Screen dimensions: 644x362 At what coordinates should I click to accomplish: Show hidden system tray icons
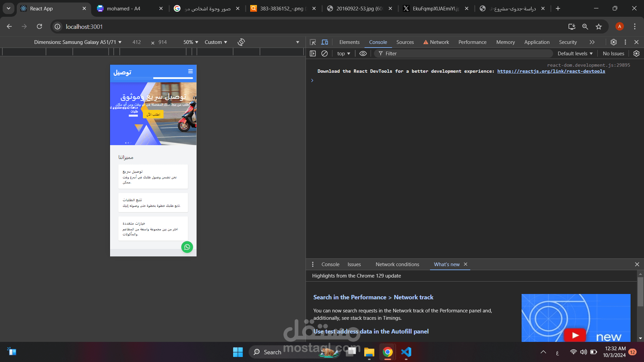[x=543, y=352]
